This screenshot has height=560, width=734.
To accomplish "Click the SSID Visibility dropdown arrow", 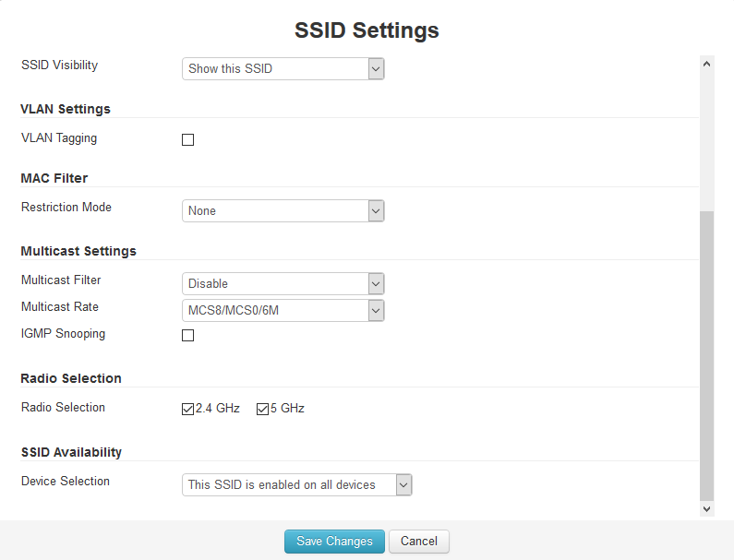I will coord(376,69).
